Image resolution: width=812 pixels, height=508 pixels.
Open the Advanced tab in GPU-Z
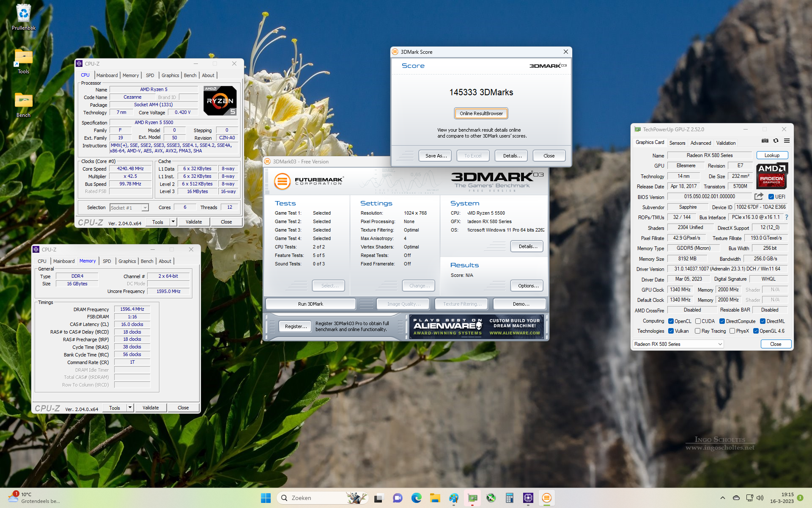701,143
